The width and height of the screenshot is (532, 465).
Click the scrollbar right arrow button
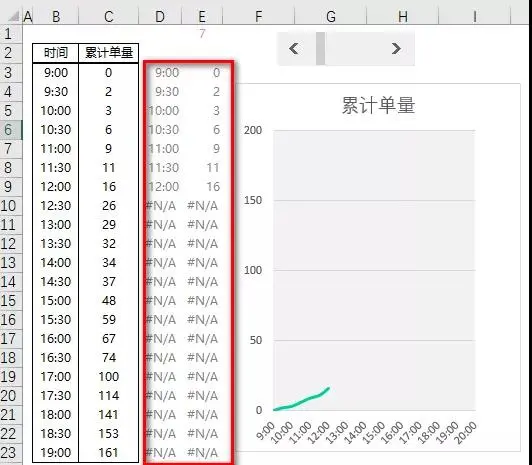[x=396, y=49]
